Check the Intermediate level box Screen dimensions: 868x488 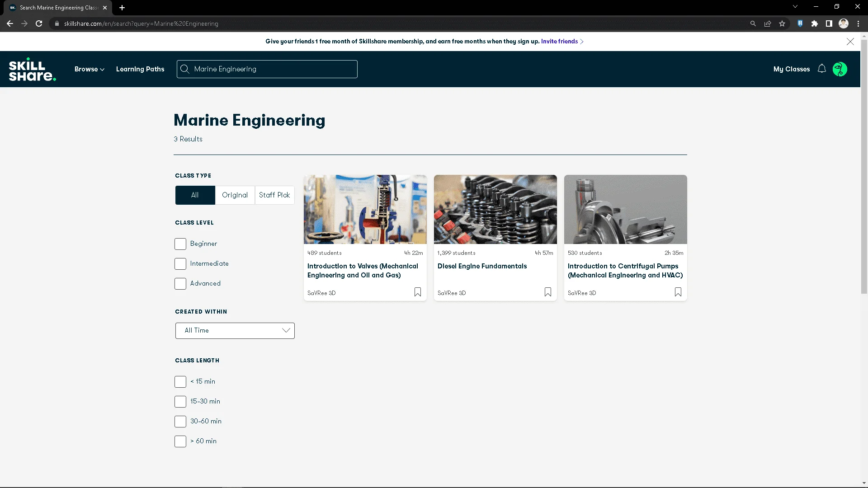coord(180,264)
